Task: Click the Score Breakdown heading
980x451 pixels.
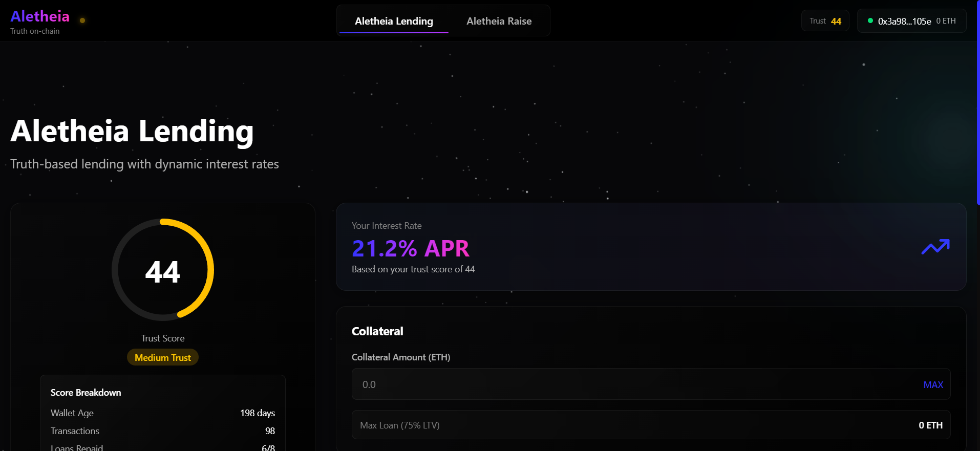Action: point(86,393)
